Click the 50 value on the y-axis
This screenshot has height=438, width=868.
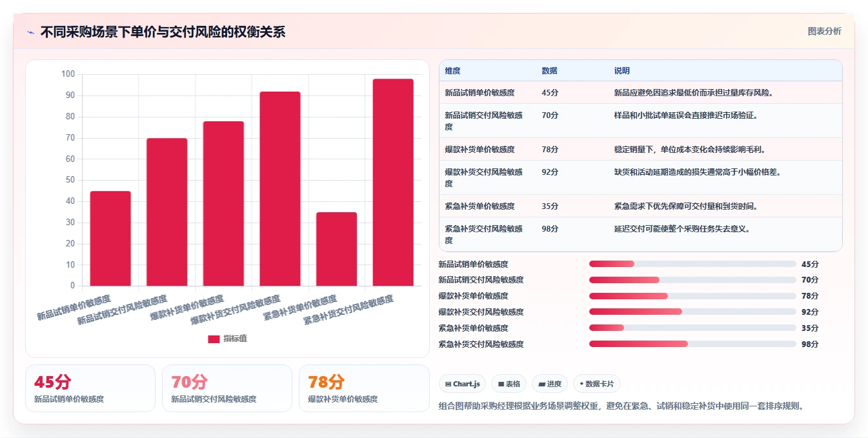pos(70,180)
